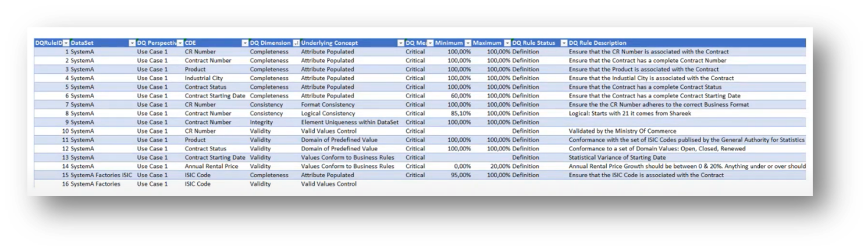Select 'Integrity' dimension cell in row 9
Image resolution: width=868 pixels, height=251 pixels.
261,122
